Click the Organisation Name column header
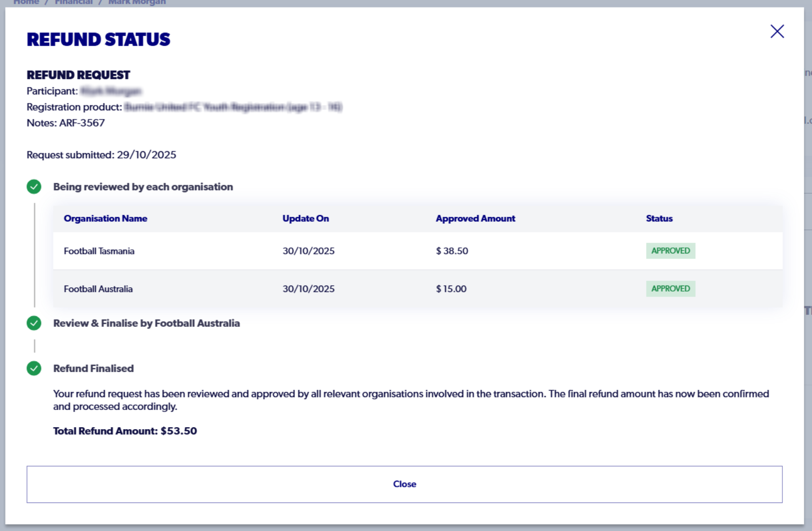The height and width of the screenshot is (531, 812). (105, 218)
